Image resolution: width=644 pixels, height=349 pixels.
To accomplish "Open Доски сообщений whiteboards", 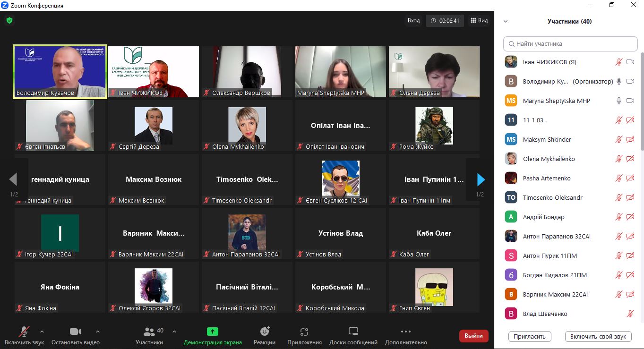I will click(x=353, y=336).
